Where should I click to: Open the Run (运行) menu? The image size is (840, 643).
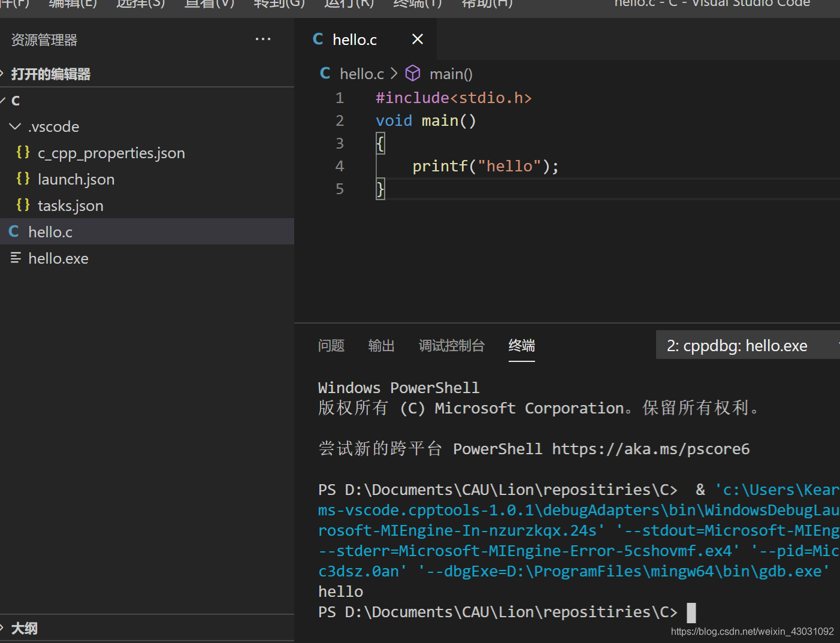349,3
